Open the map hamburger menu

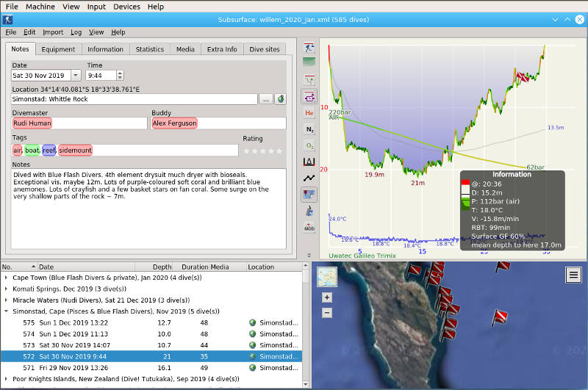pos(573,275)
